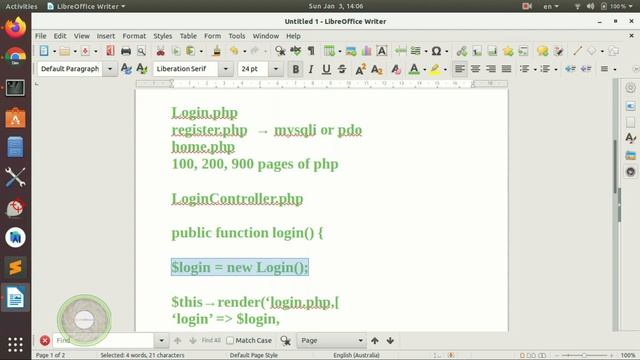Print the document with the printer icon
640x360 pixels.
point(126,51)
